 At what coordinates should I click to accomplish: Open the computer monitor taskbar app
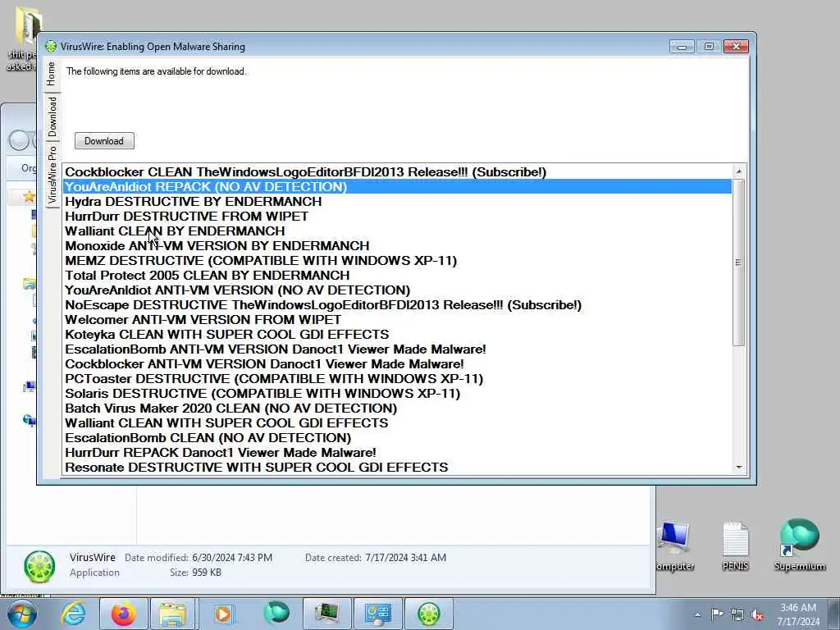[327, 614]
